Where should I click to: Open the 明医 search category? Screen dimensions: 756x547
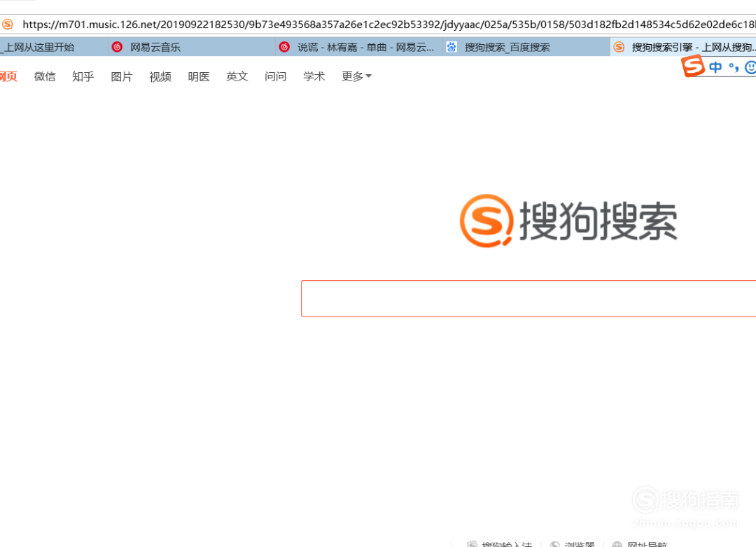click(x=199, y=77)
